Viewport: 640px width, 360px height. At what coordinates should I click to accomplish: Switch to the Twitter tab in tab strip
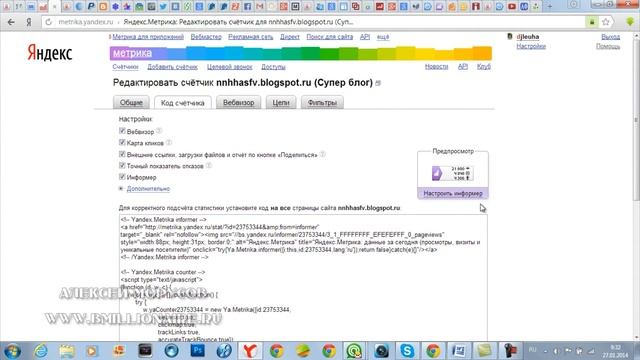(x=163, y=6)
